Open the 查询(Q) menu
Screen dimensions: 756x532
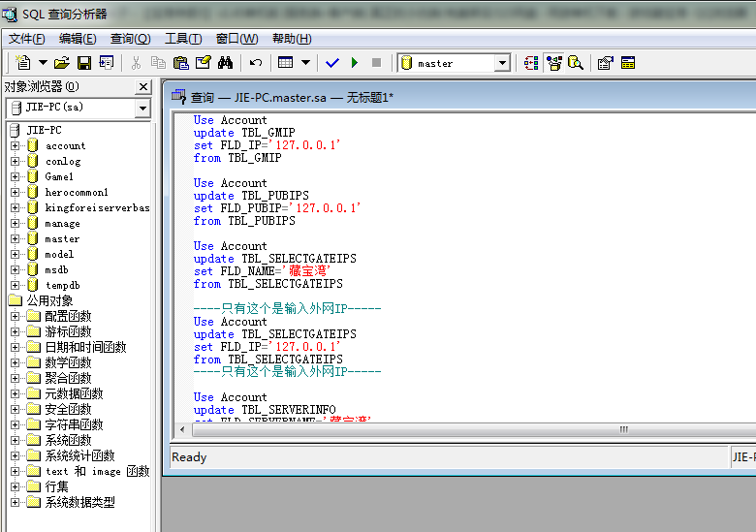coord(130,39)
